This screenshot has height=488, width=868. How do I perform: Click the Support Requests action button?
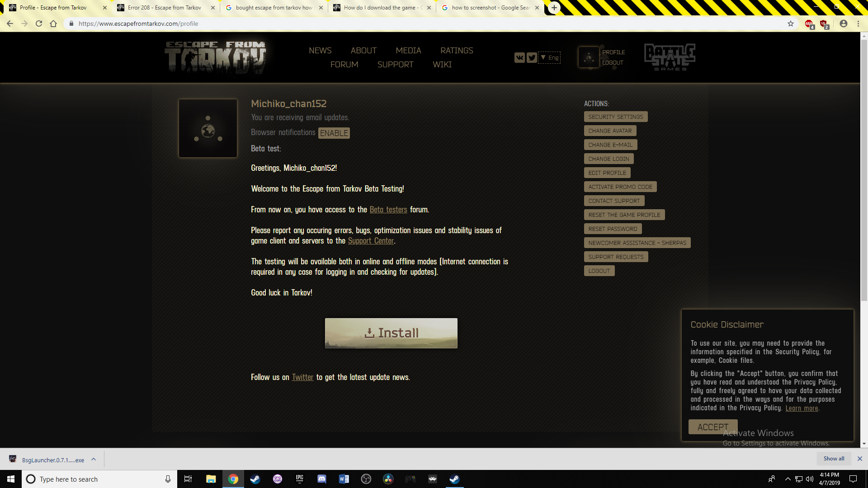click(x=616, y=257)
